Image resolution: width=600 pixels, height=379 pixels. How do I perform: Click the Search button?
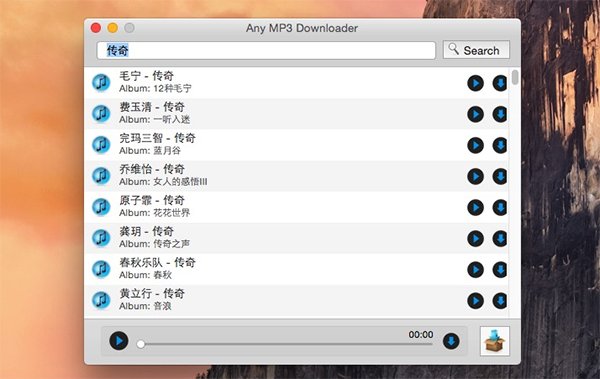click(x=476, y=50)
